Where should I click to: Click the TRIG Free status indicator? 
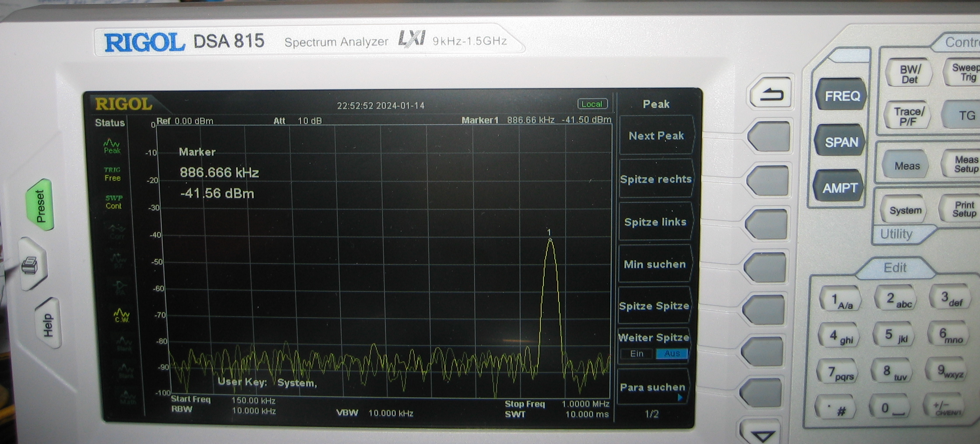pyautogui.click(x=112, y=174)
